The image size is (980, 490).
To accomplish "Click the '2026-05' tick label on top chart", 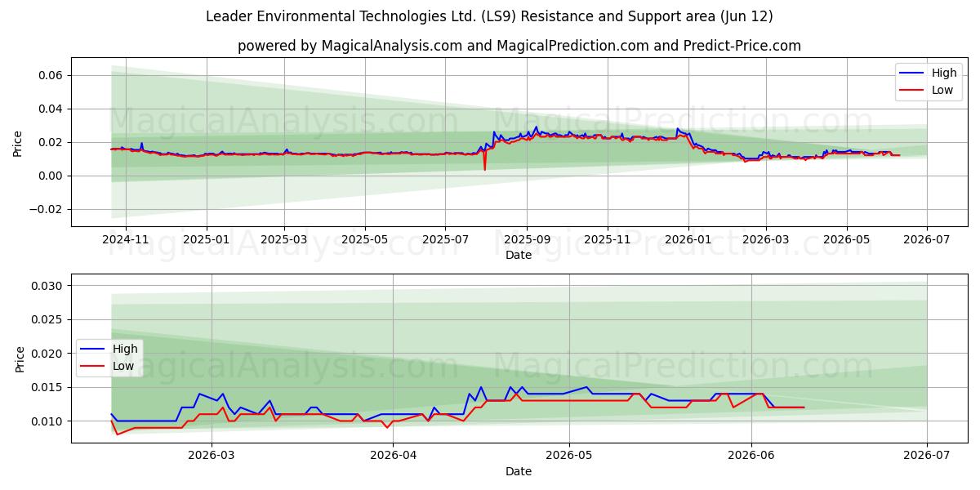I will coord(846,240).
